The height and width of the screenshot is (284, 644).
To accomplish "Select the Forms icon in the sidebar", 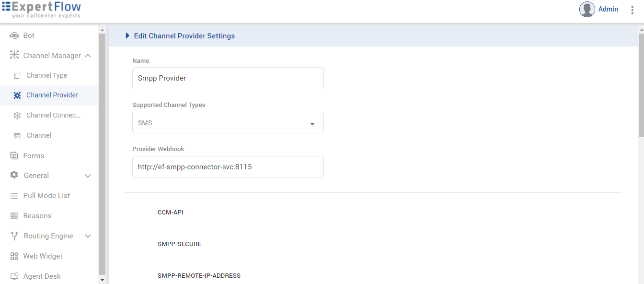I will pyautogui.click(x=14, y=155).
